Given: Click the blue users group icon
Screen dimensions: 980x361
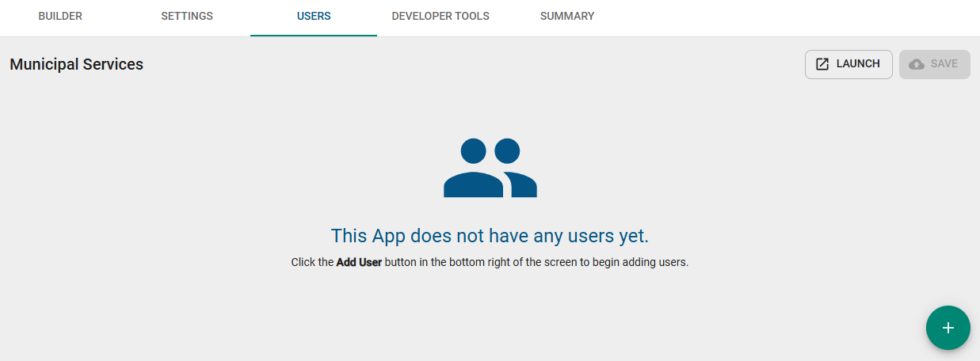Looking at the screenshot, I should [x=490, y=168].
